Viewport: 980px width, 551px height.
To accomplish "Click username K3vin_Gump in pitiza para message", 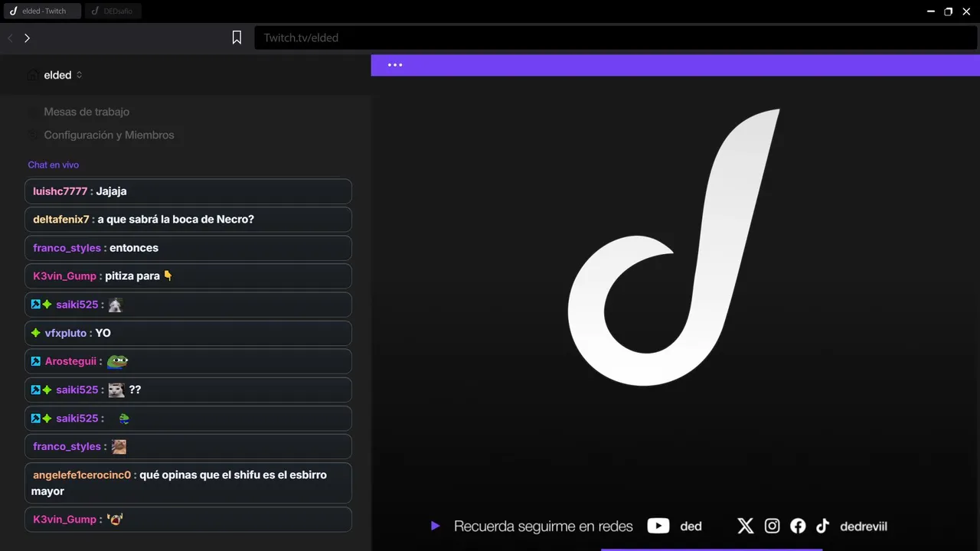I will pos(64,276).
